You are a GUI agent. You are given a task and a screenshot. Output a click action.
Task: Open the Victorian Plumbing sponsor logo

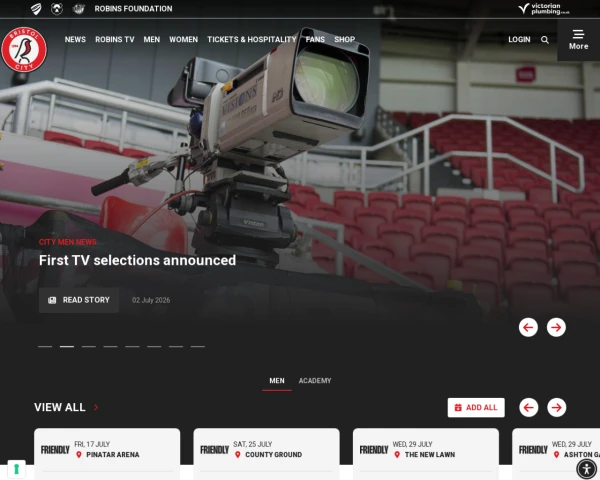point(544,9)
